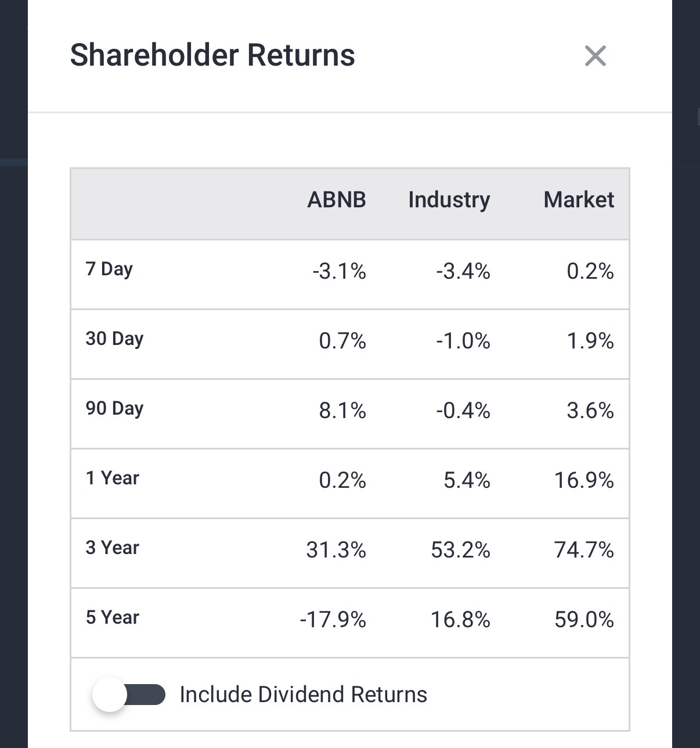Click the Include Dividend Returns label
This screenshot has height=748, width=700.
[x=303, y=695]
